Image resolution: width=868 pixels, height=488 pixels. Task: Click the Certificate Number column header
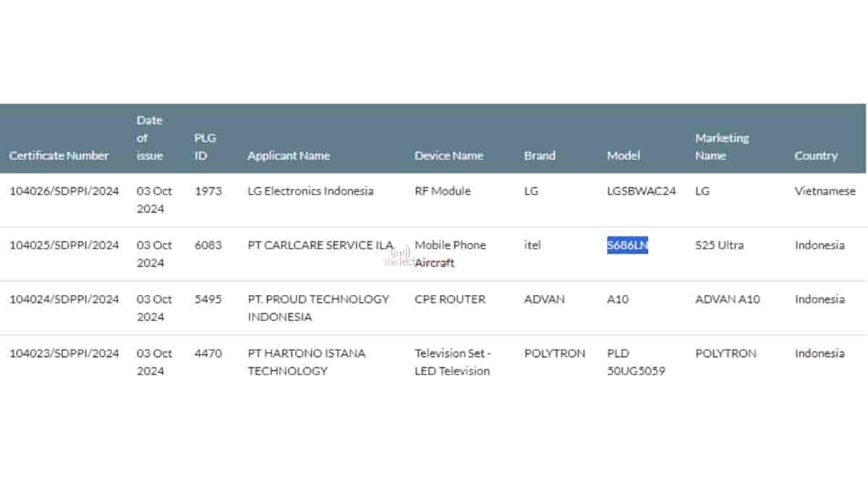[59, 155]
